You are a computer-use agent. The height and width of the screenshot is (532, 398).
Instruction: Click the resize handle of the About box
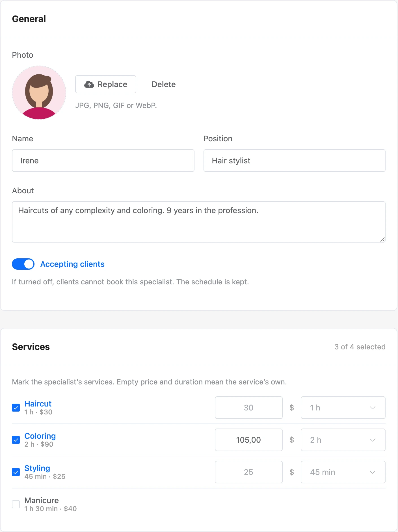382,239
